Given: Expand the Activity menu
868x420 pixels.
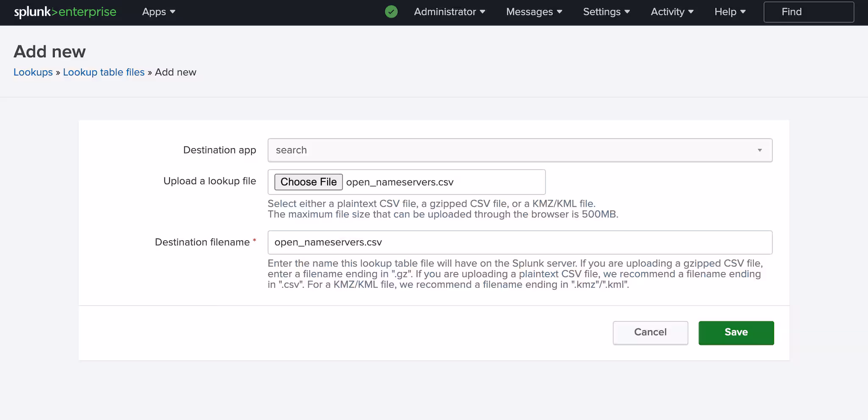Looking at the screenshot, I should pyautogui.click(x=672, y=12).
